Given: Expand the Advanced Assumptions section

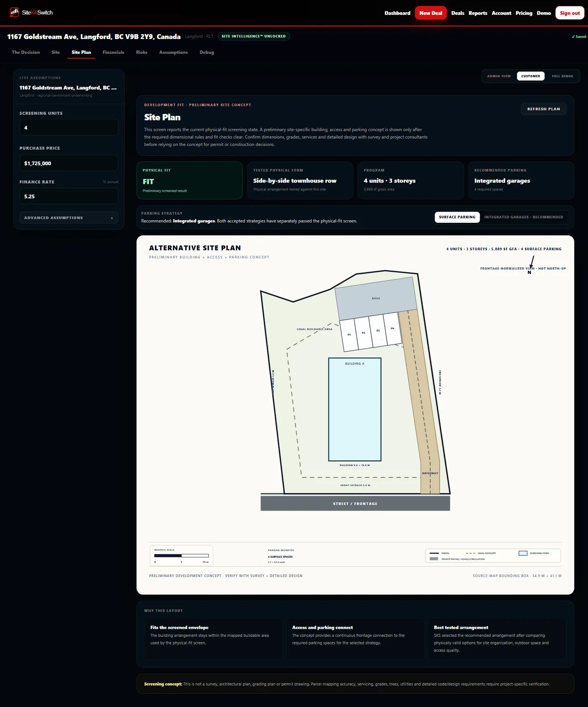Looking at the screenshot, I should pos(69,218).
